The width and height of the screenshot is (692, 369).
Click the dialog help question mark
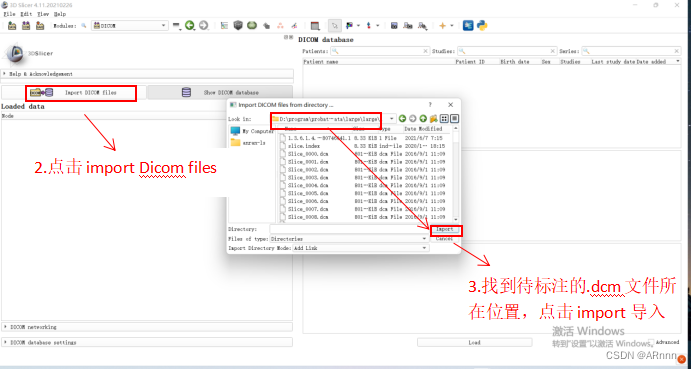430,105
